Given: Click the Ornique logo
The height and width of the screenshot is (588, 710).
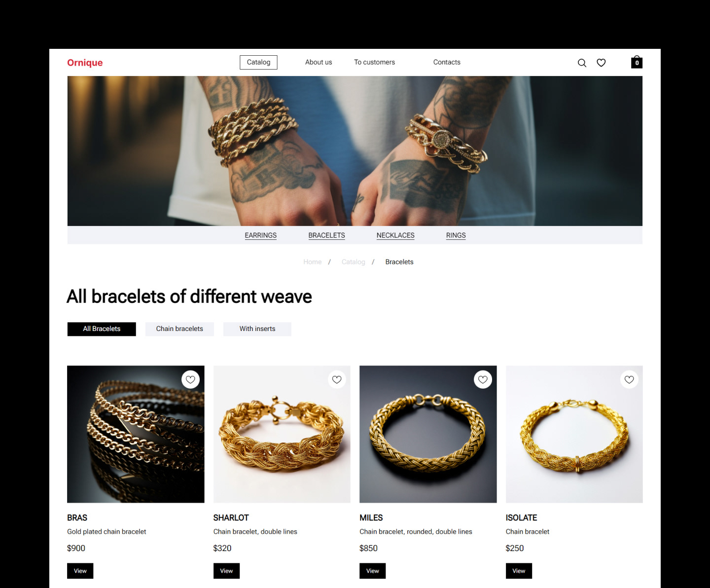Looking at the screenshot, I should click(85, 63).
